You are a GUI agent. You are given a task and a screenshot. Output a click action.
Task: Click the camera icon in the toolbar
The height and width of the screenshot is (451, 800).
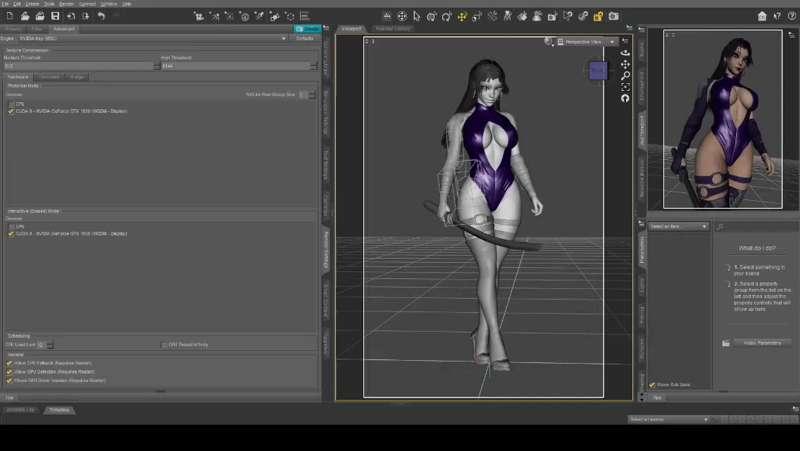pos(613,16)
